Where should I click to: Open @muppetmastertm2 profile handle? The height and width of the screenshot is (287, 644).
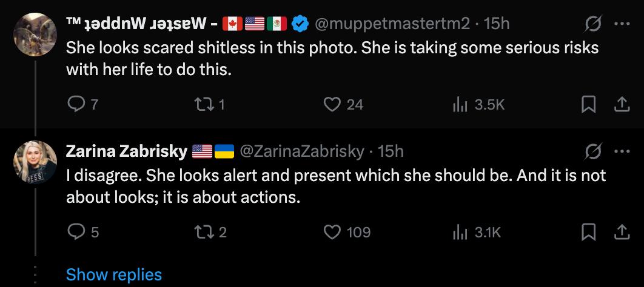coord(392,24)
